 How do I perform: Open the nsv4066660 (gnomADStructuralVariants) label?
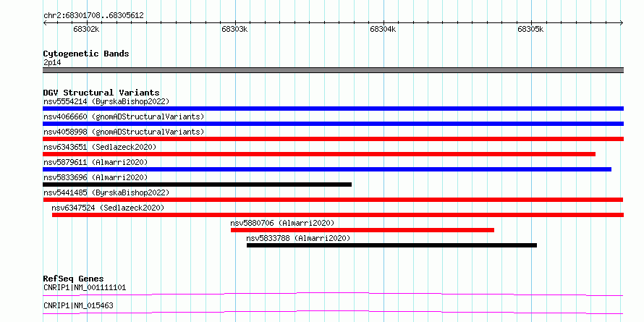(x=124, y=116)
